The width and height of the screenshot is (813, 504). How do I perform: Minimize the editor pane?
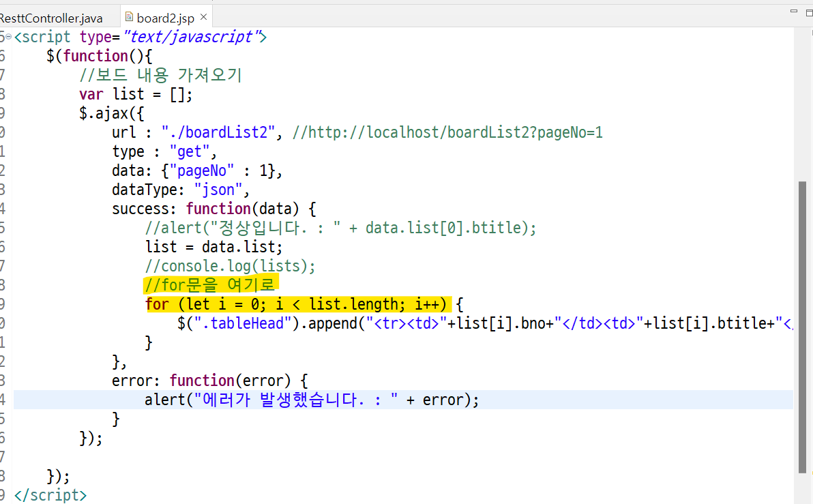click(793, 11)
